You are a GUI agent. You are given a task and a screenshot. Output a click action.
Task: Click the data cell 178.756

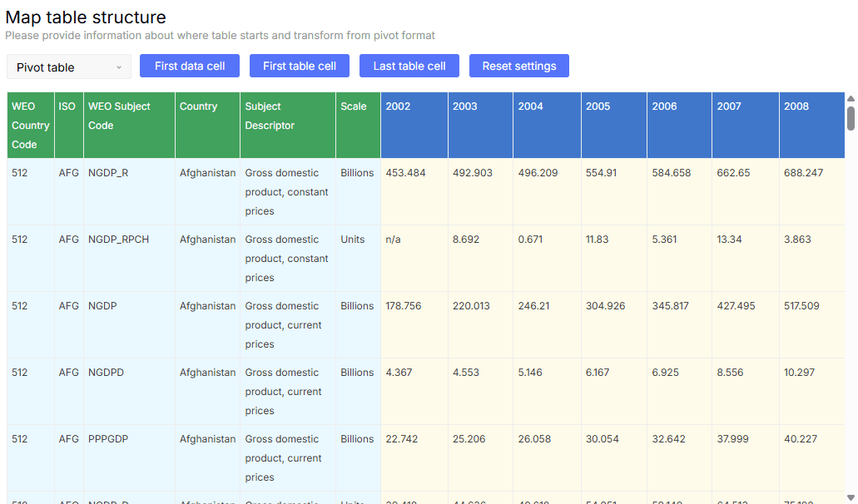(414, 324)
